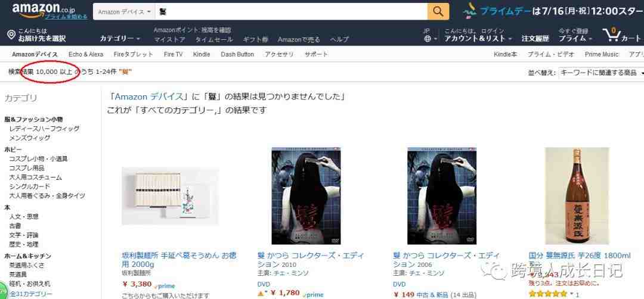Viewport: 644px width, 299px height.
Task: Open 鬘 かつら コレクターズ・エディション 2010 title
Action: [311, 260]
